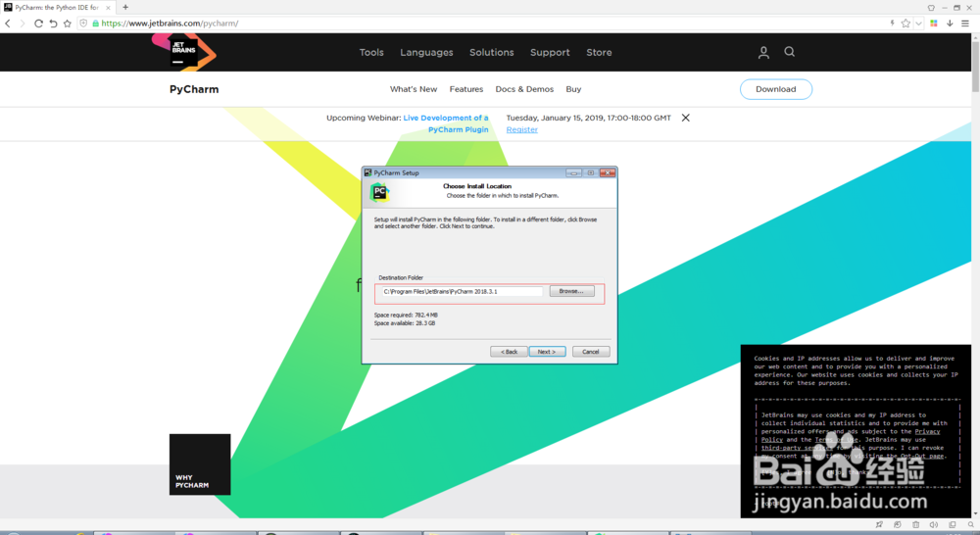Click Next in PyCharm Setup
Viewport: 980px width, 535px height.
coord(547,352)
